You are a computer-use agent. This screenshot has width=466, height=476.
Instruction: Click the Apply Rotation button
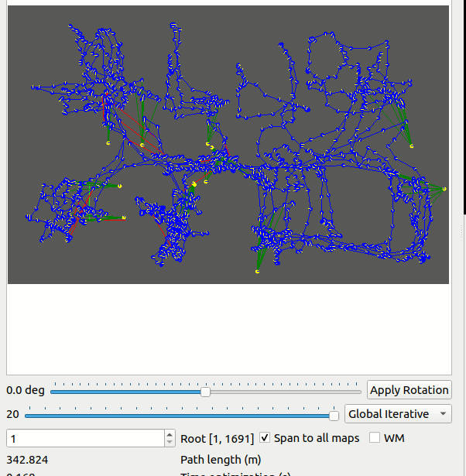[409, 390]
